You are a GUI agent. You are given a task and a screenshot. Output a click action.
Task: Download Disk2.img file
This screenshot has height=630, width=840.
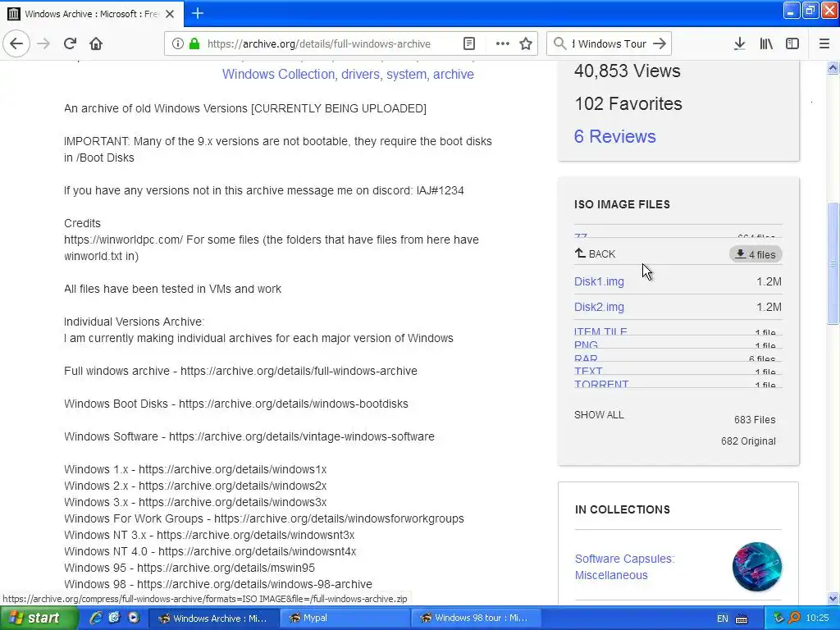point(599,307)
